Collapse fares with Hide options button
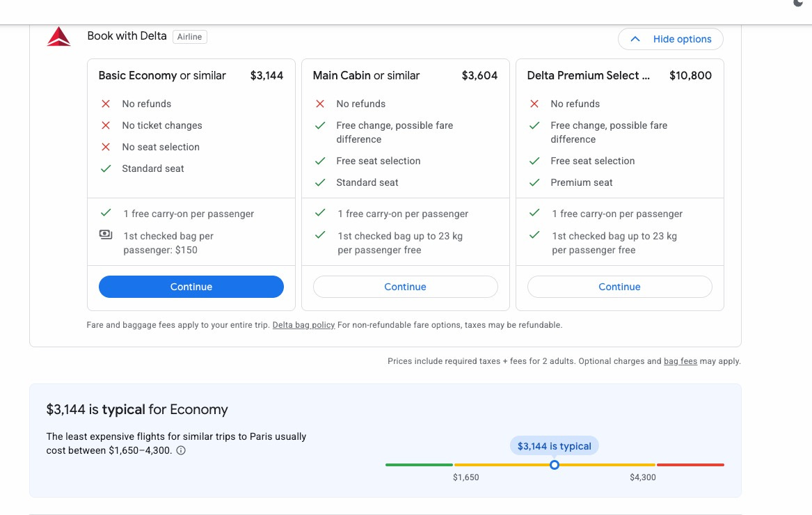812x515 pixels. (671, 39)
